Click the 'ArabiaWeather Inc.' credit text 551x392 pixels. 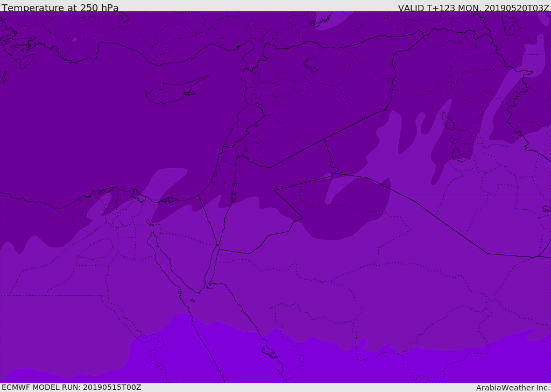click(x=512, y=388)
